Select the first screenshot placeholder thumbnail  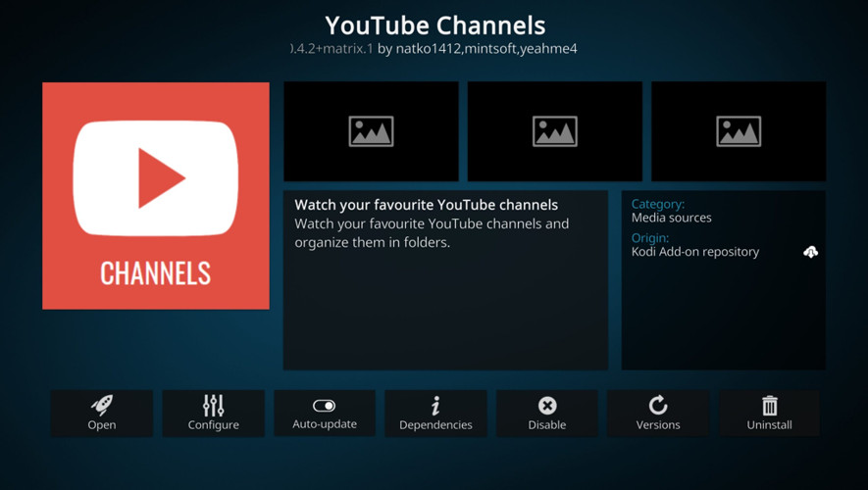[x=371, y=131]
